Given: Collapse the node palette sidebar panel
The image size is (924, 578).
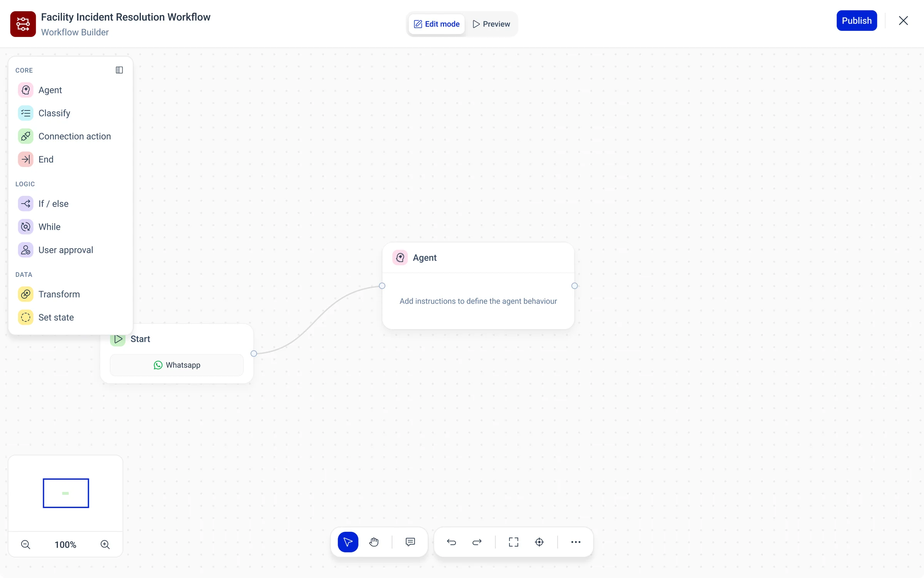Looking at the screenshot, I should 119,70.
